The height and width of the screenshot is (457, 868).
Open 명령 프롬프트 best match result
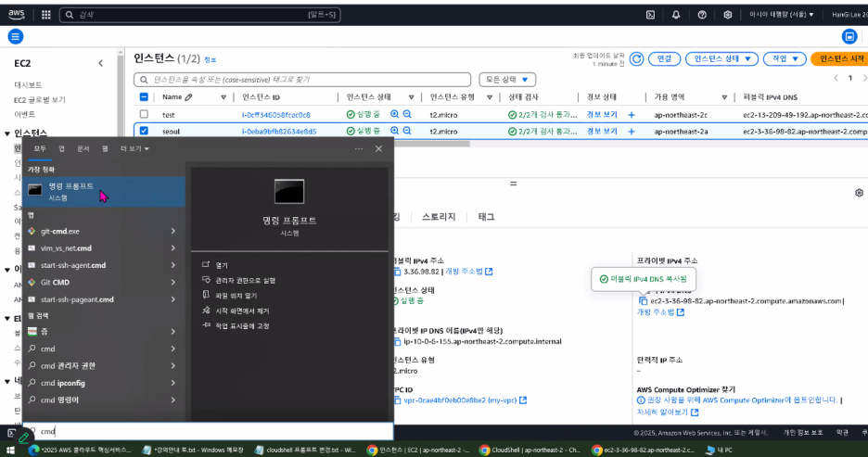point(104,192)
